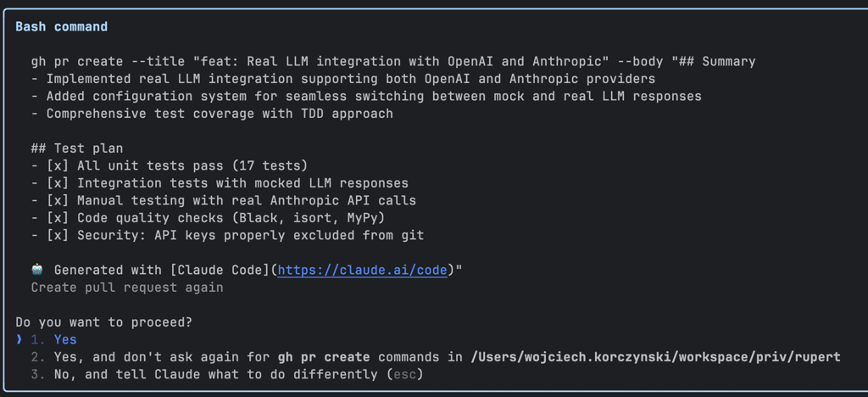Click the [x] before Manual testing with real Anthropic
The image size is (868, 397).
click(x=58, y=200)
